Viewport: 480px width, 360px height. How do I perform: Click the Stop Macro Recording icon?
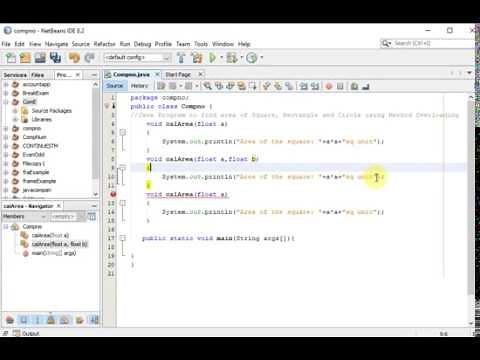tap(340, 86)
